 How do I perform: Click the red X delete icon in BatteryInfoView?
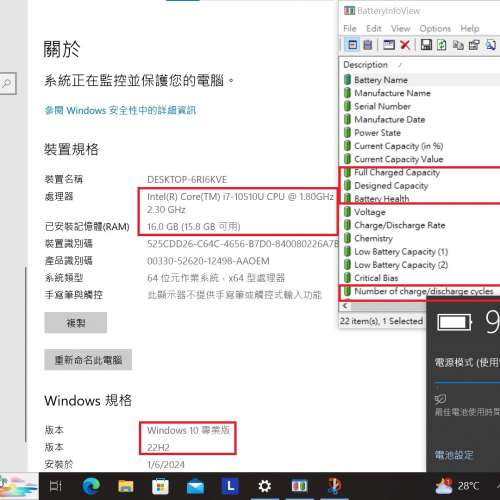click(405, 45)
